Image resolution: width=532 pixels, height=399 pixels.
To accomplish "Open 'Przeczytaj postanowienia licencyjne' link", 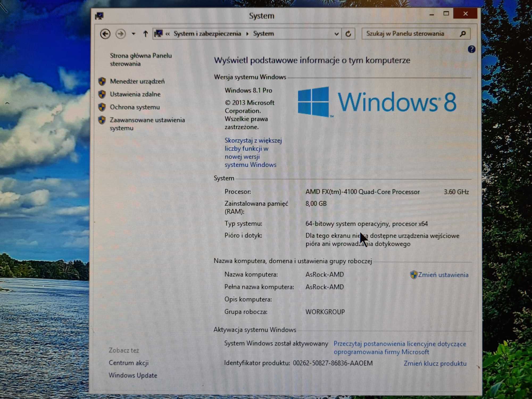I will (x=400, y=348).
